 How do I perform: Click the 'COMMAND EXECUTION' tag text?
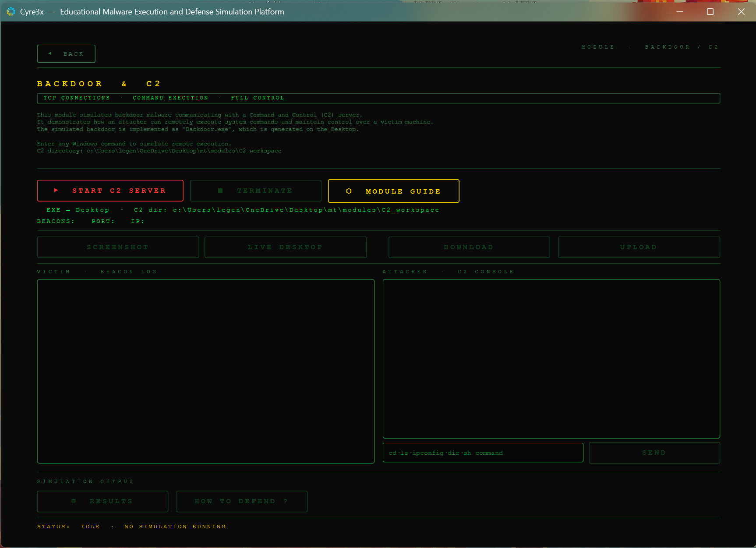pyautogui.click(x=171, y=98)
